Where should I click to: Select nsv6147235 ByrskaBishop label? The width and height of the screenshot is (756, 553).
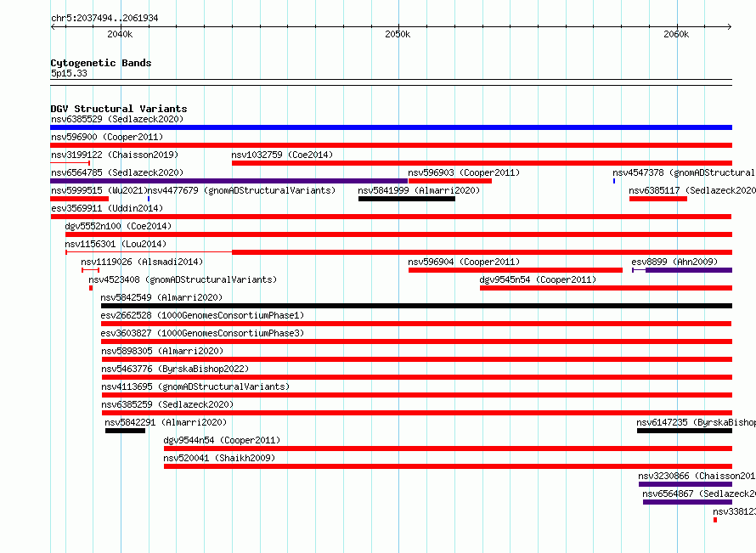coord(696,422)
